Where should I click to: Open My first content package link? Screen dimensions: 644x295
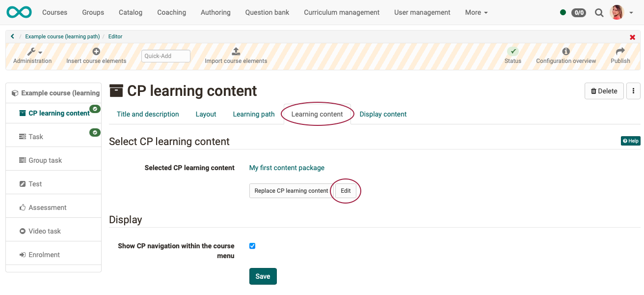coord(287,168)
